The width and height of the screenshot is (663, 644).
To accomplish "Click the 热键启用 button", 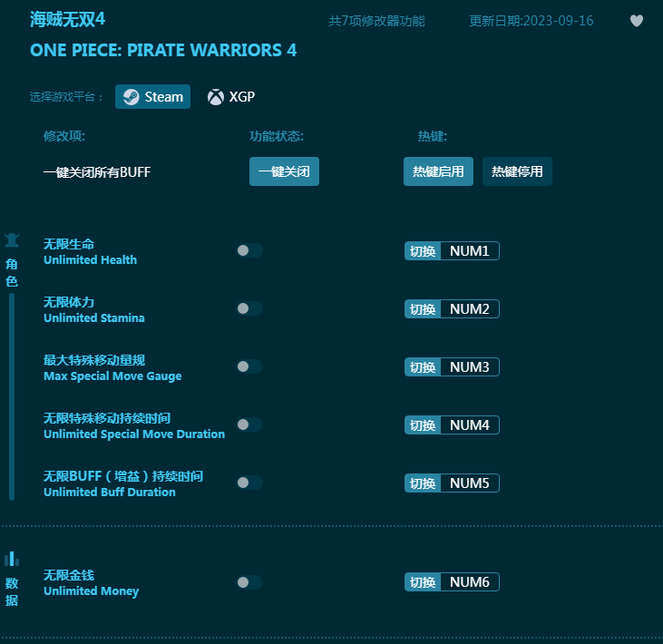I will 438,171.
